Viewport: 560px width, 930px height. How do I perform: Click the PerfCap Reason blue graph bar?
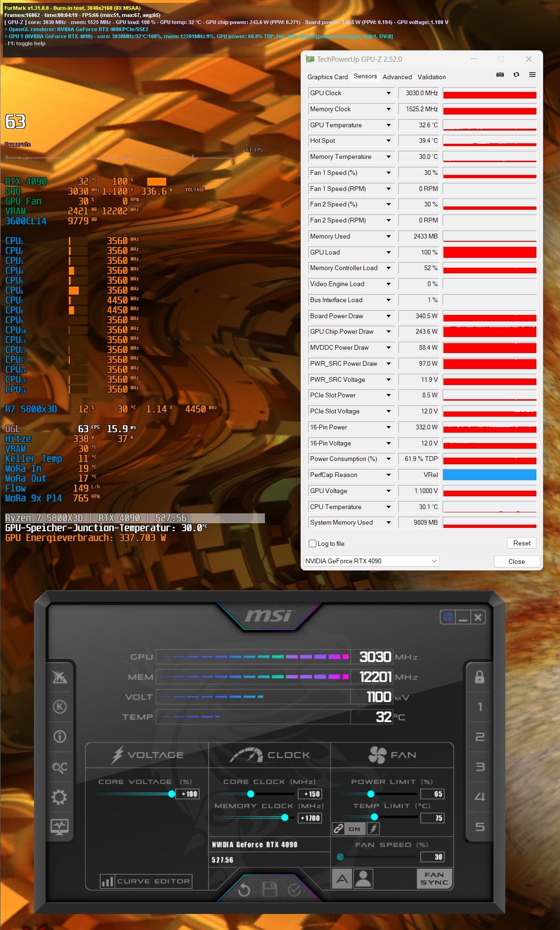[x=489, y=475]
